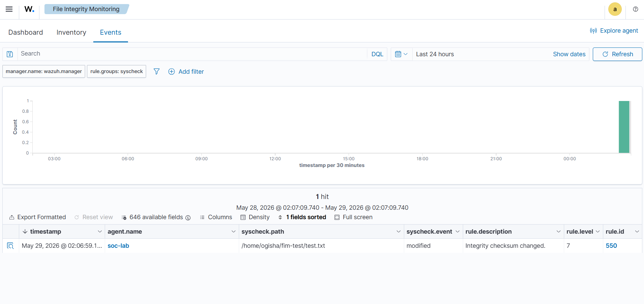Switch to the Dashboard tab
This screenshot has height=304, width=644.
click(26, 32)
